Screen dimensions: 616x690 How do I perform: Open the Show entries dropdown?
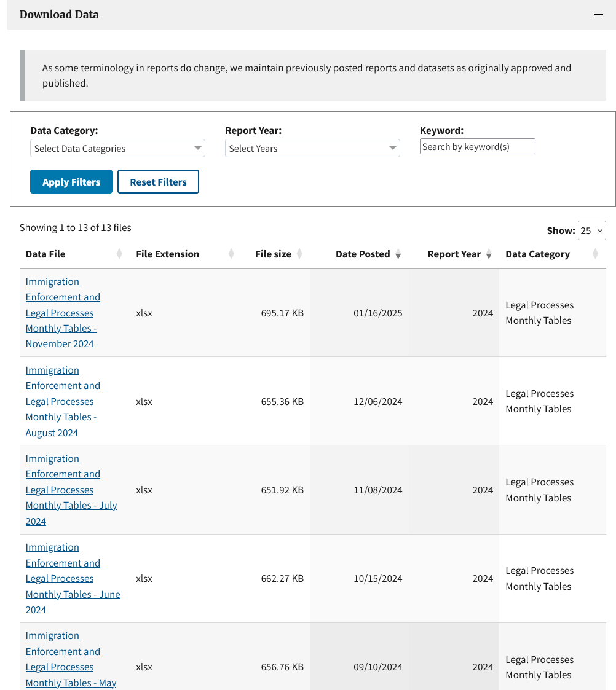tap(592, 230)
